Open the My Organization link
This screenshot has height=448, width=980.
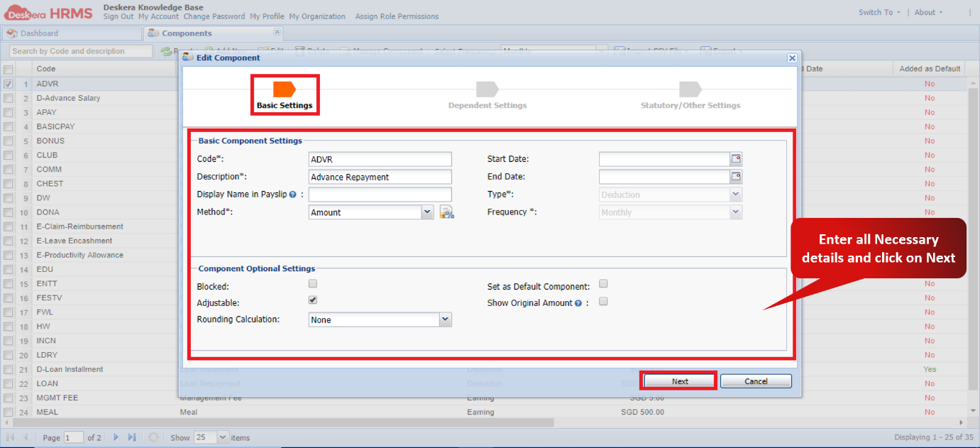coord(317,16)
